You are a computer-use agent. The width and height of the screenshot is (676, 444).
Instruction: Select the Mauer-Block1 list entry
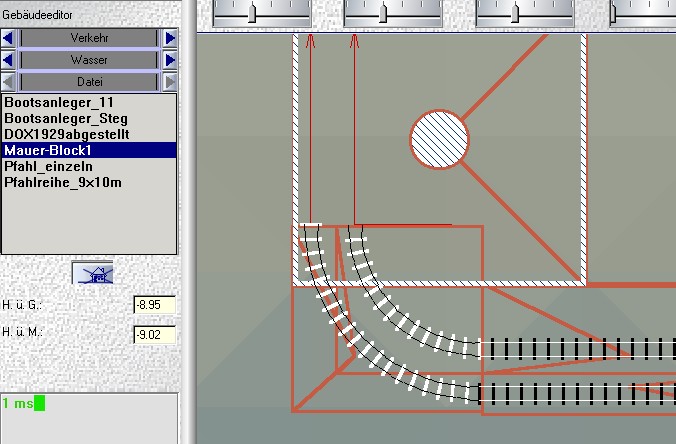tap(47, 150)
